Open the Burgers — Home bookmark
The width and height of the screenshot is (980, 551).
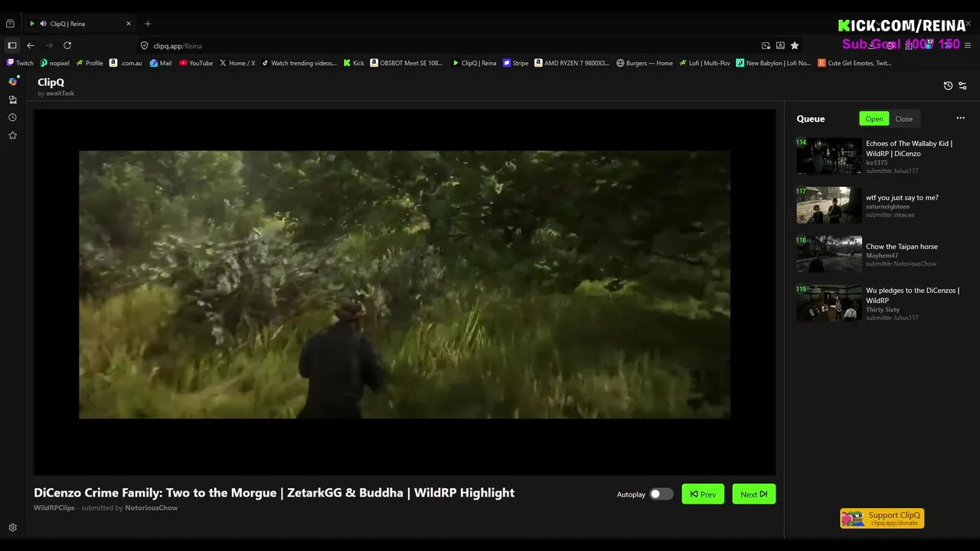[x=644, y=63]
